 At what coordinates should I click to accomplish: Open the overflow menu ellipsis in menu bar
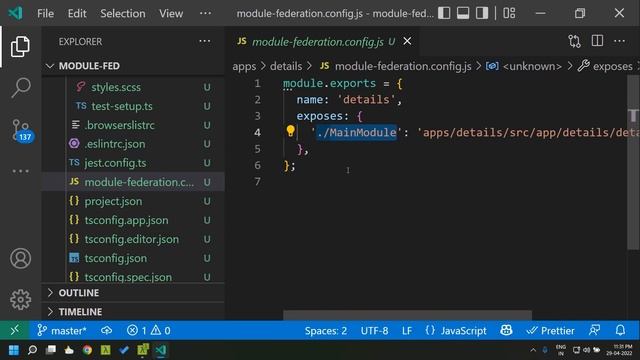point(205,13)
